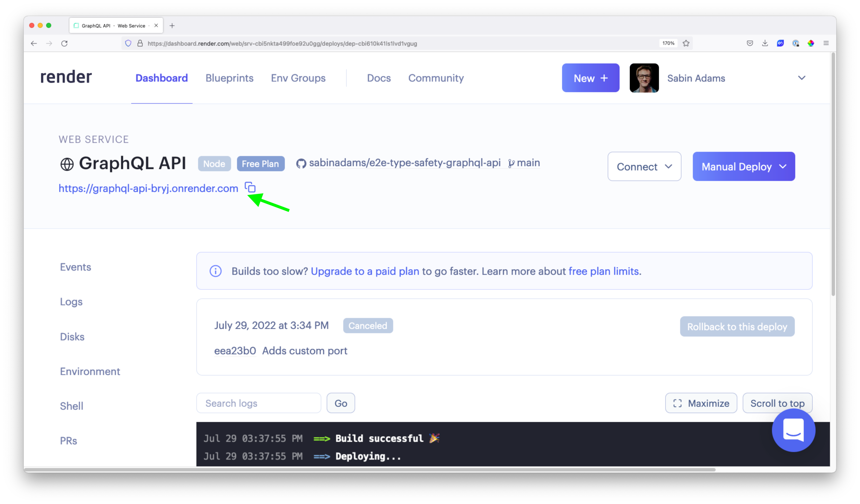
Task: Switch to the Blueprints tab
Action: [229, 78]
